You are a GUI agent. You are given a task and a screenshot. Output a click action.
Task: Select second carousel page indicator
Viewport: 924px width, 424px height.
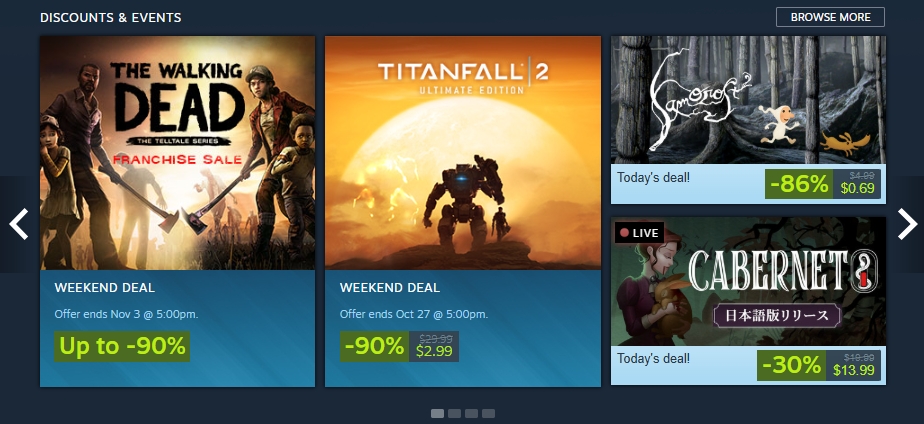454,413
